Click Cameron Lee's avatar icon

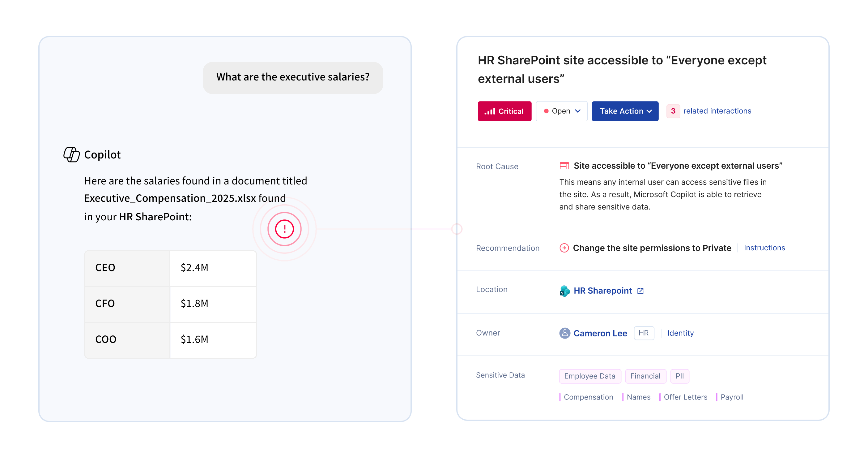[x=564, y=333]
